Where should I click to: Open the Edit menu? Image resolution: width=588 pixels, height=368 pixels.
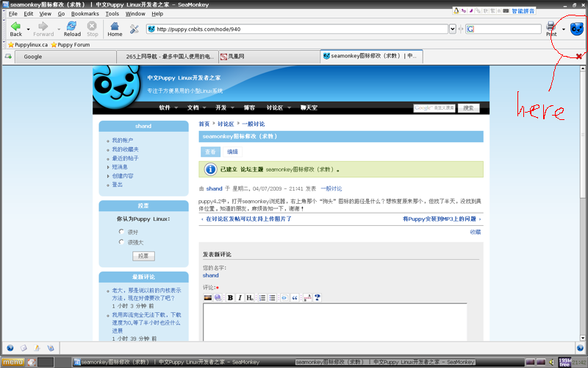pyautogui.click(x=29, y=13)
